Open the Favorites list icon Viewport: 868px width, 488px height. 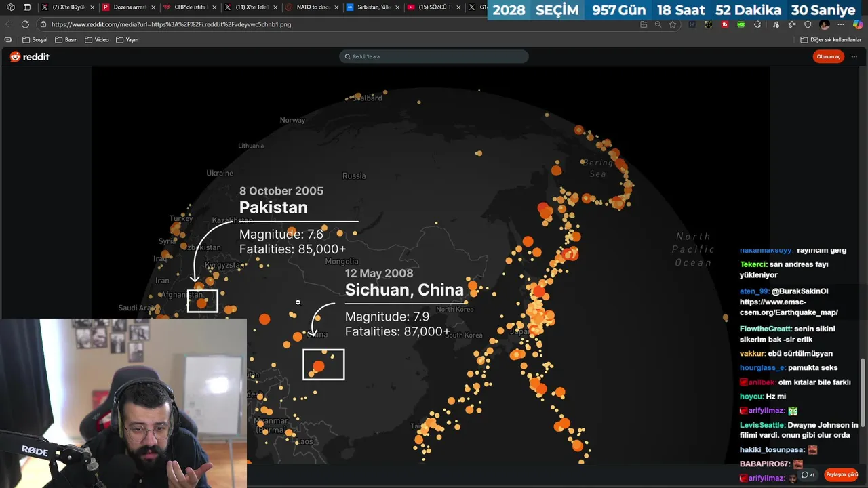click(791, 24)
